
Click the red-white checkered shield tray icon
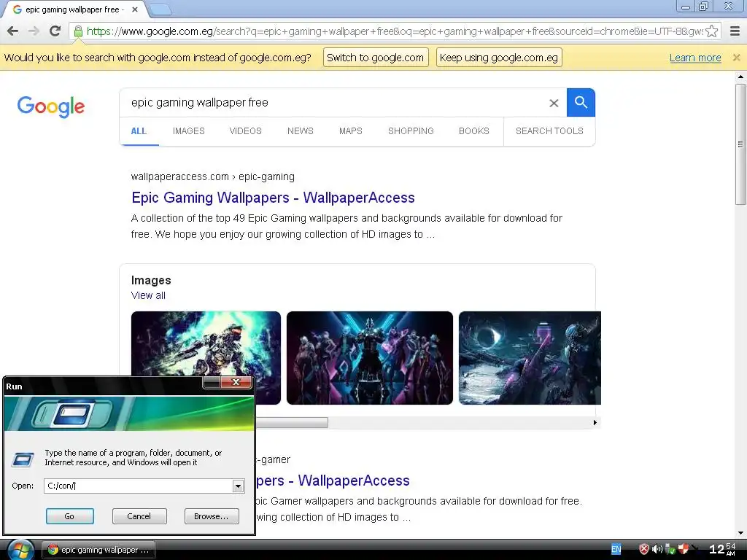[683, 550]
